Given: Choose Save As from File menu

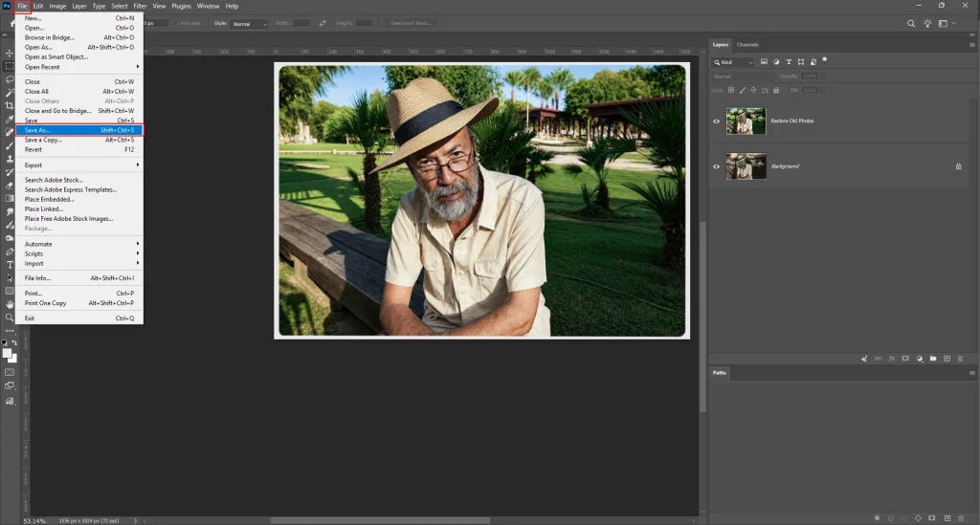Looking at the screenshot, I should coord(79,130).
